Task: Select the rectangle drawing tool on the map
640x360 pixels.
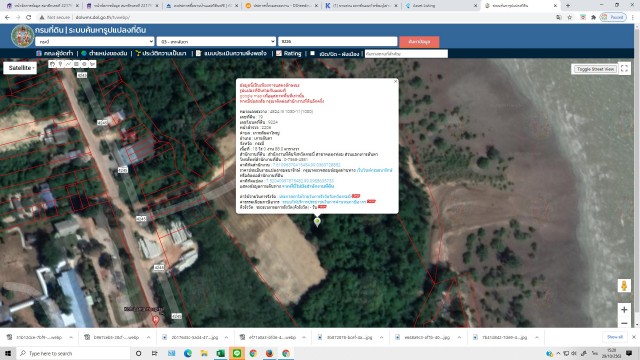Action: pyautogui.click(x=76, y=64)
